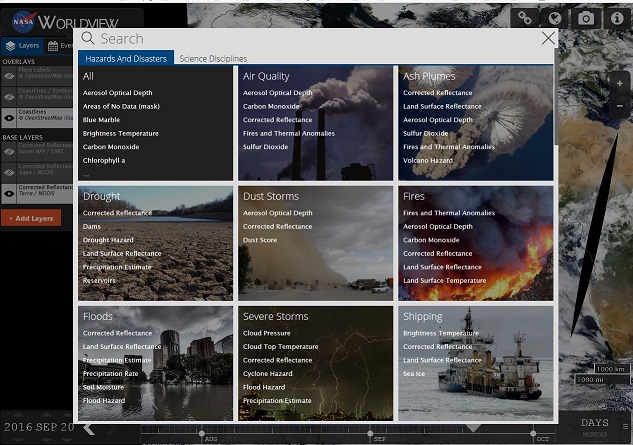The width and height of the screenshot is (633, 445).
Task: Open the Ash Plumes category heading
Action: pos(429,76)
